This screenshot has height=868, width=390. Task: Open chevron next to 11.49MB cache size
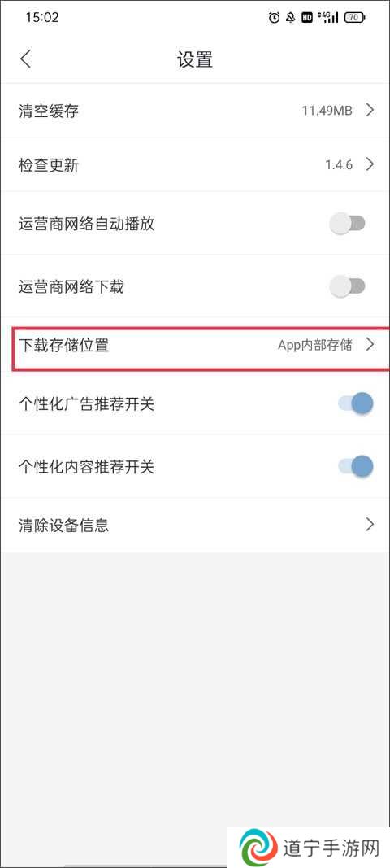pos(370,110)
